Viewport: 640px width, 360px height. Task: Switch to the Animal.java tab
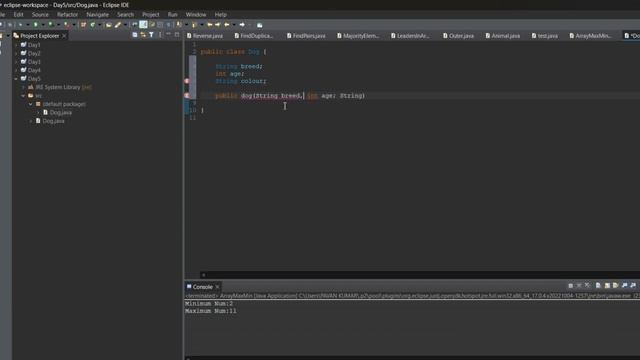(502, 36)
